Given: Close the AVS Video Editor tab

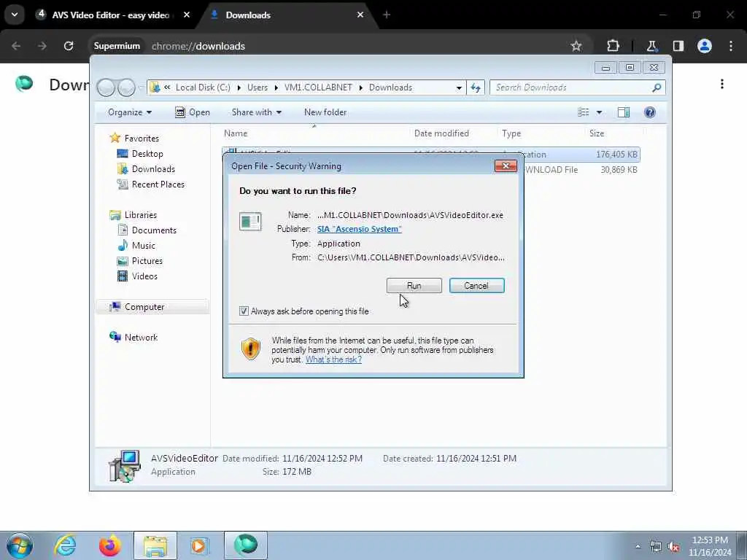Looking at the screenshot, I should 187,15.
